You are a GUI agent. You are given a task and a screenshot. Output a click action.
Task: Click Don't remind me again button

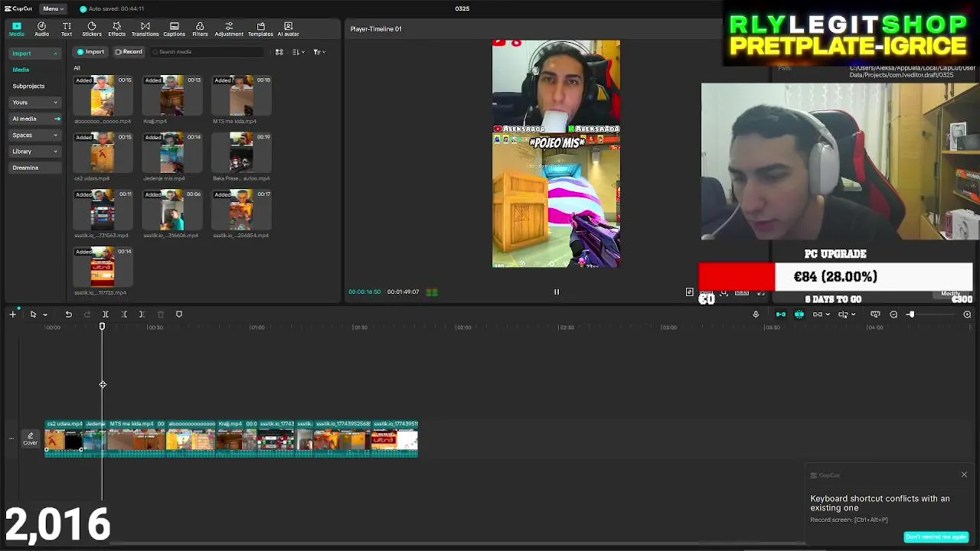click(x=936, y=537)
